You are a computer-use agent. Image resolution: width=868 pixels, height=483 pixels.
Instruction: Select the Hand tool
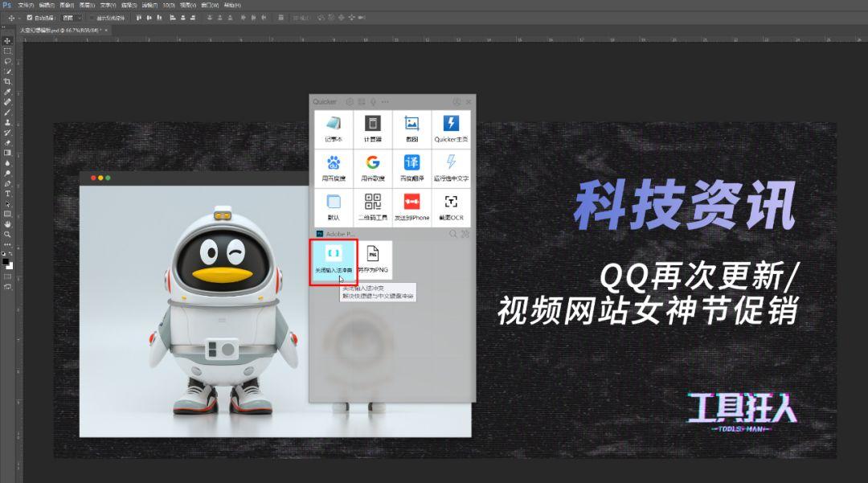click(7, 224)
